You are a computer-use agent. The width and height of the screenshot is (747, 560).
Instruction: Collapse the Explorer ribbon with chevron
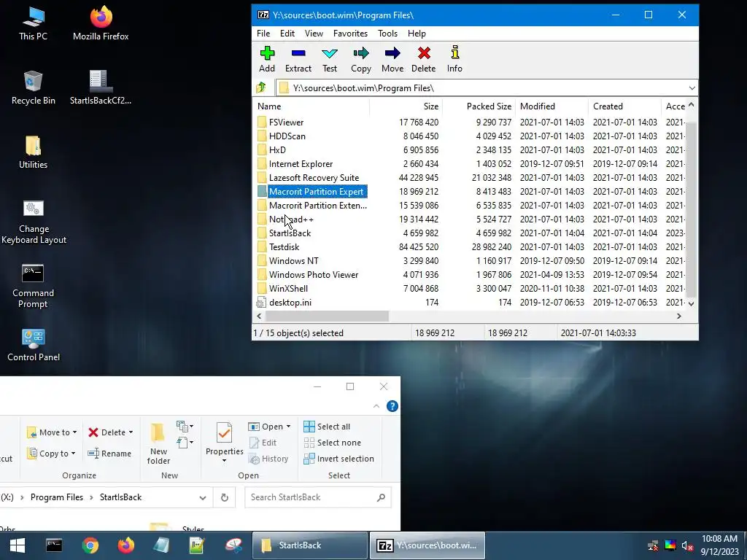click(x=376, y=406)
